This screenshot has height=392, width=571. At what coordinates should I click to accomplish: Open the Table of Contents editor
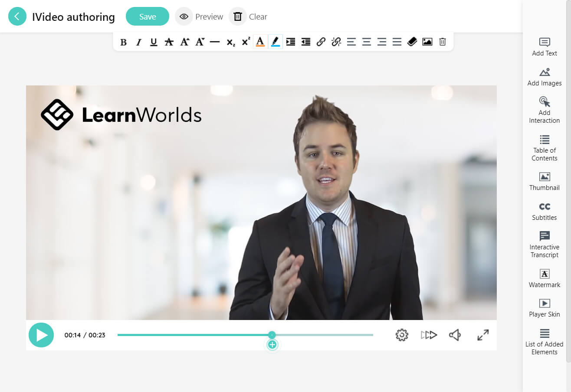tap(544, 147)
